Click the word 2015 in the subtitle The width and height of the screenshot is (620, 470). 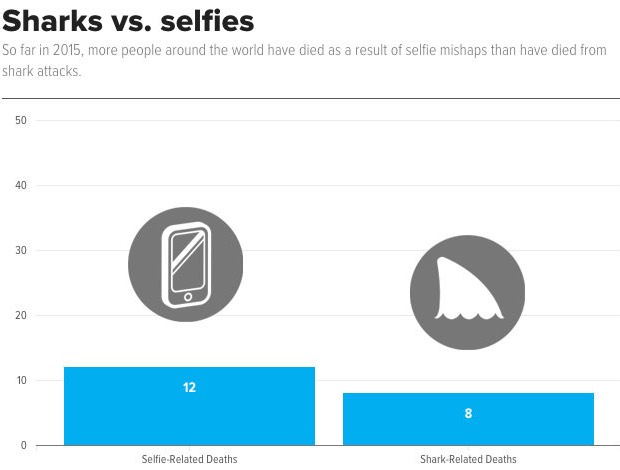point(68,51)
